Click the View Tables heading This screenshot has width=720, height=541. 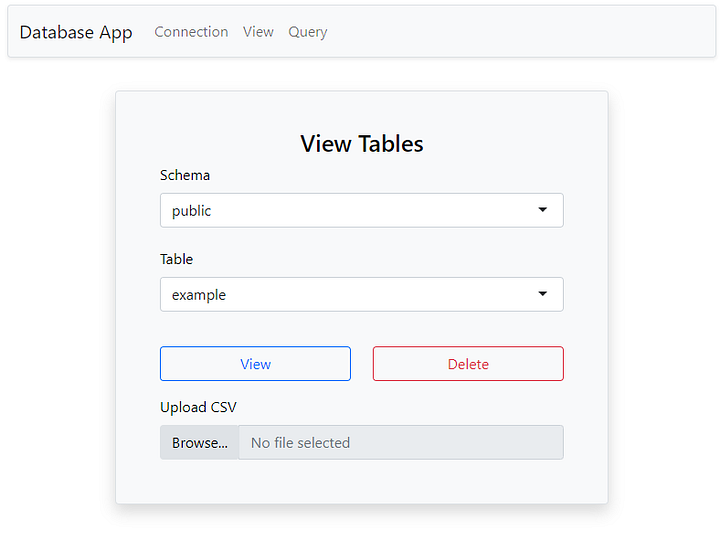pyautogui.click(x=362, y=144)
